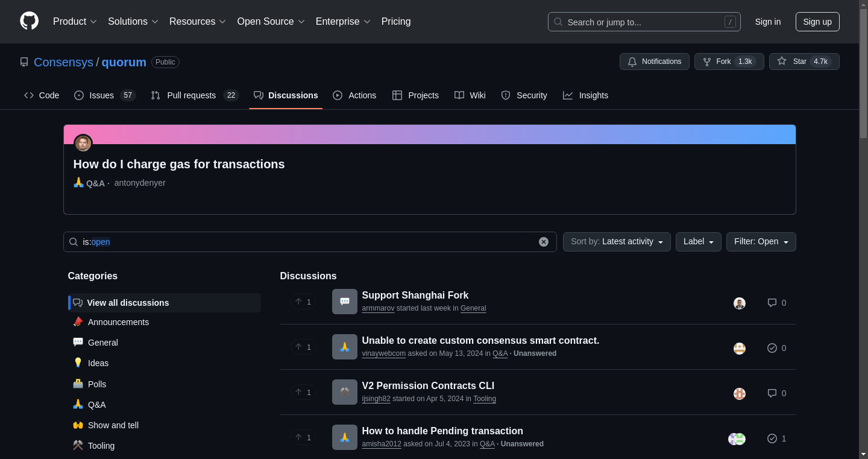Open the Solutions menu

point(133,22)
